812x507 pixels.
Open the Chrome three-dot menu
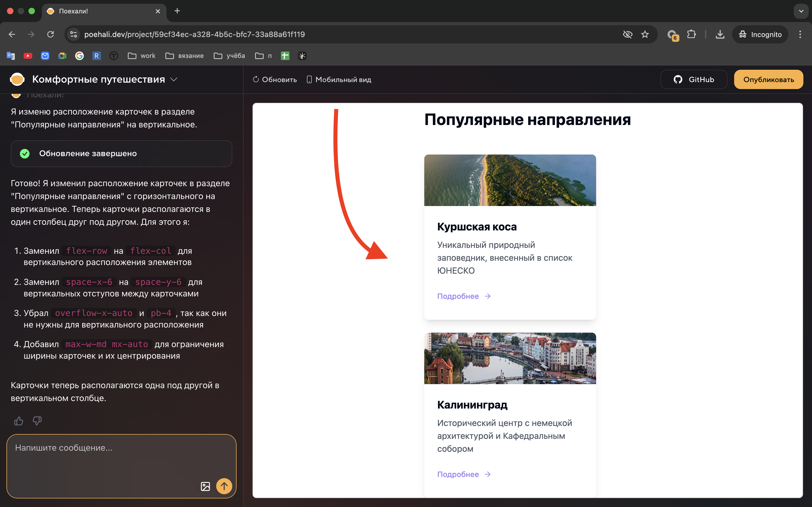click(800, 34)
